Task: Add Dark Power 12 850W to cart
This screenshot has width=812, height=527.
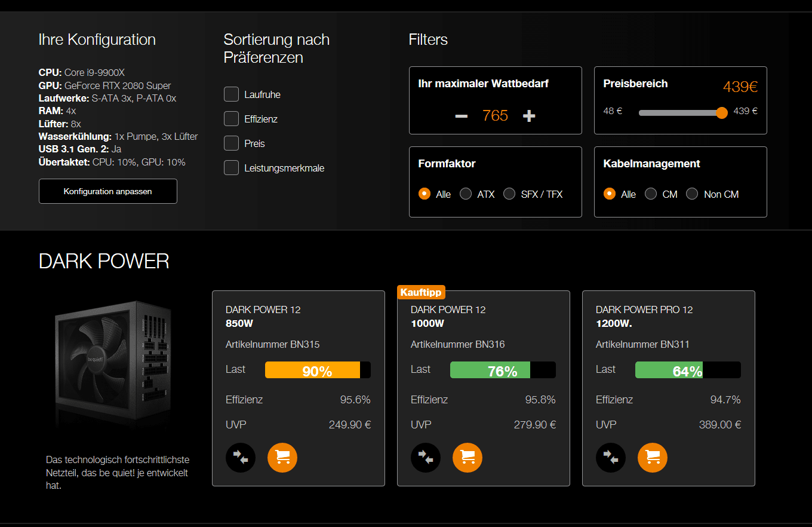Action: point(282,458)
